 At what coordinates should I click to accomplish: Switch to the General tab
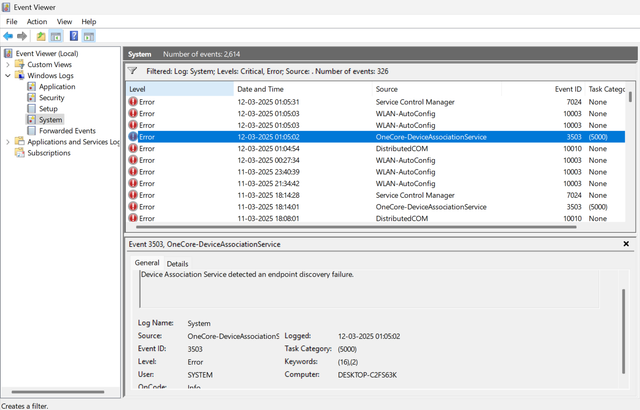pos(147,263)
